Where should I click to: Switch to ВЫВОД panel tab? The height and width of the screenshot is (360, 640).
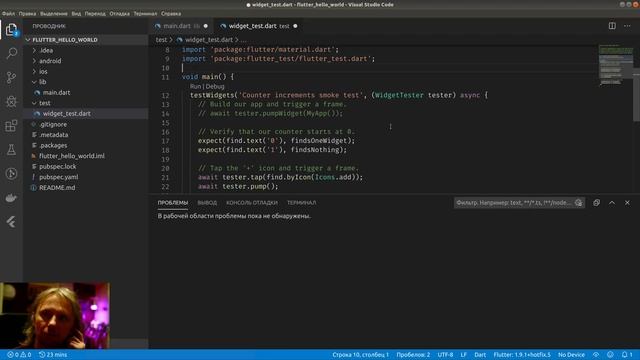coord(207,202)
